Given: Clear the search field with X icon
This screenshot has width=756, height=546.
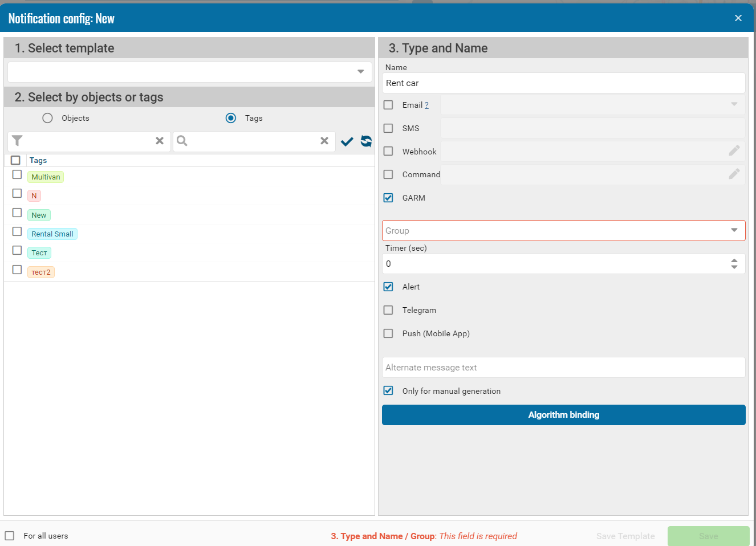Looking at the screenshot, I should pyautogui.click(x=324, y=141).
